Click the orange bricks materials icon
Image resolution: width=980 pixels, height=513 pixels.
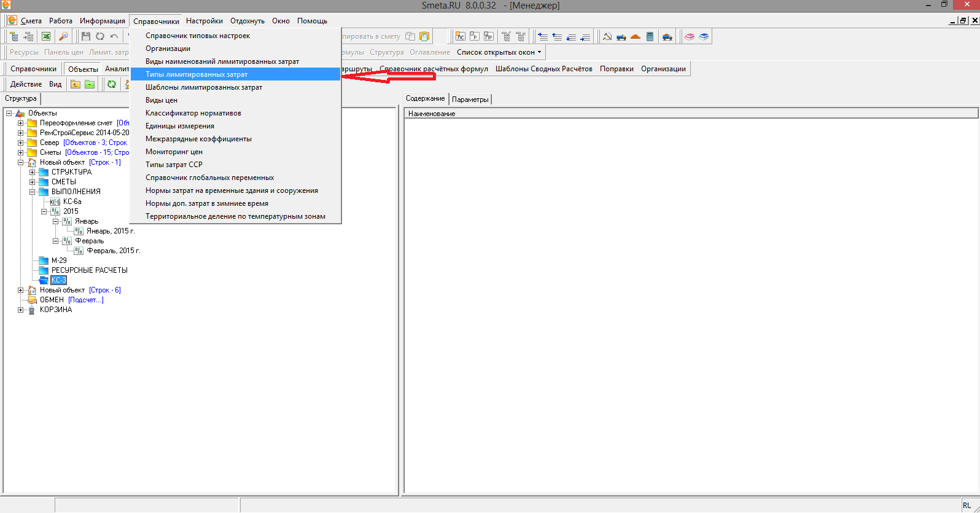pyautogui.click(x=636, y=37)
